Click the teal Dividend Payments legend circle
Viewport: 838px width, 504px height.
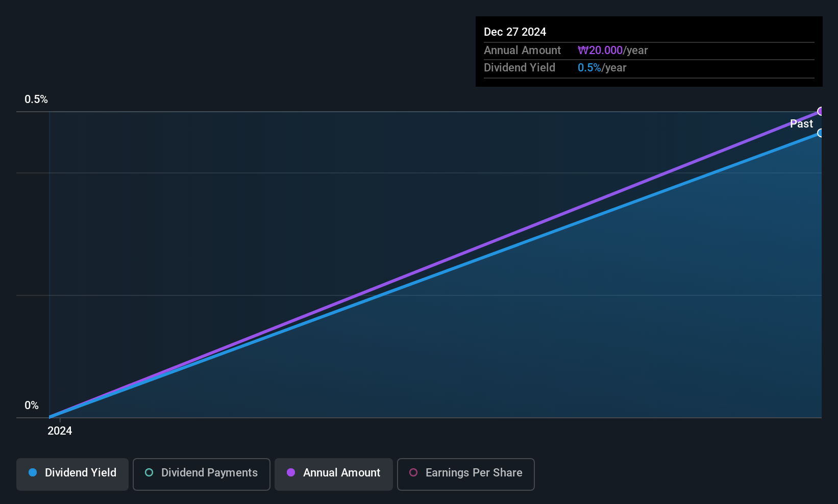click(x=149, y=472)
